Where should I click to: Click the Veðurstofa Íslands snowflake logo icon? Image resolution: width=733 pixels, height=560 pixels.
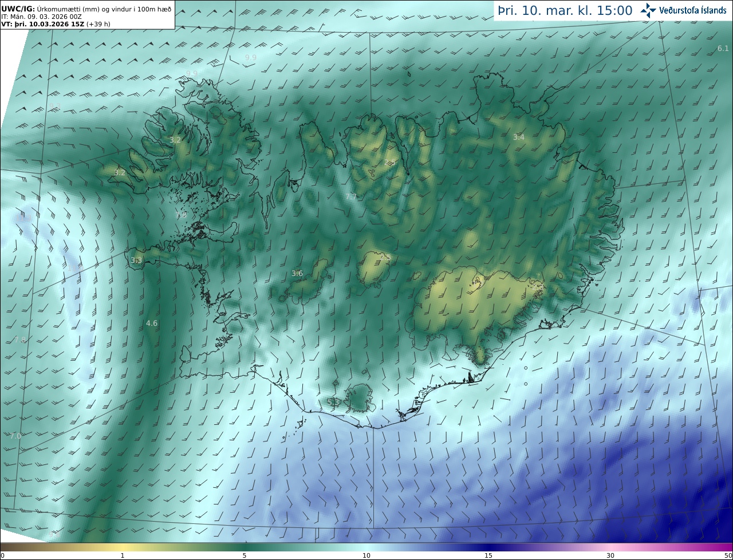(x=648, y=10)
